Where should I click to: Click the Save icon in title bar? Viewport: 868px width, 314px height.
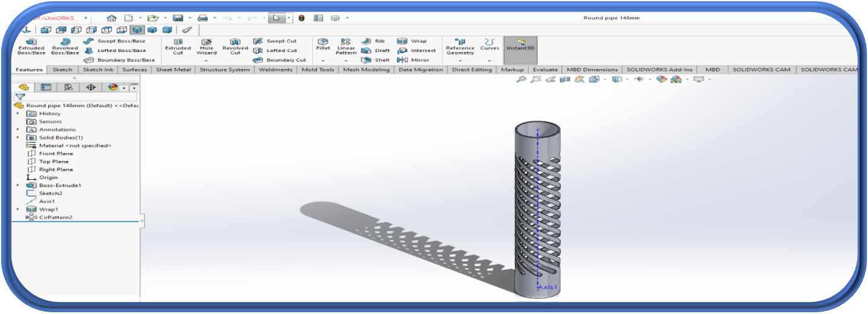[x=178, y=18]
